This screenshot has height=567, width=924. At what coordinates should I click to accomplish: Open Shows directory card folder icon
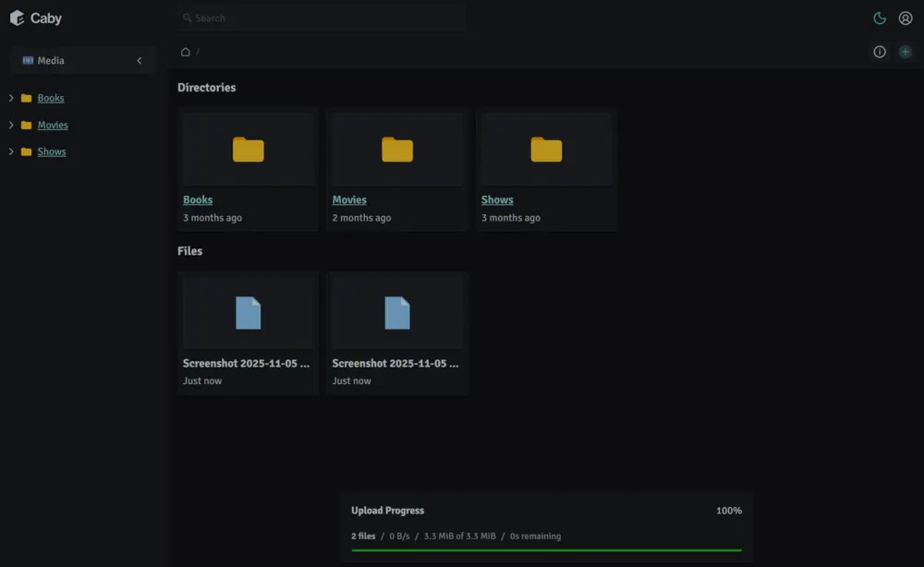point(546,149)
